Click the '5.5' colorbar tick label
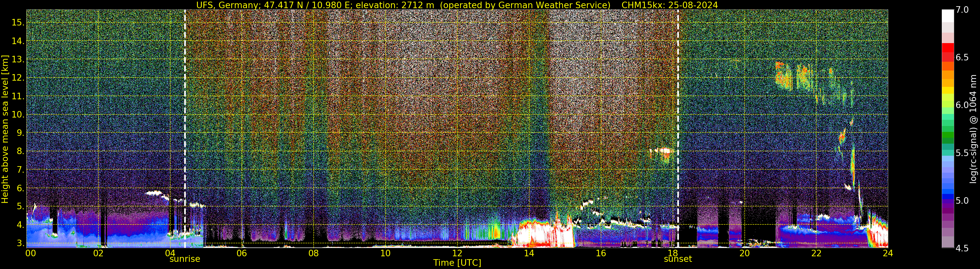This screenshot has height=269, width=980. (x=962, y=152)
